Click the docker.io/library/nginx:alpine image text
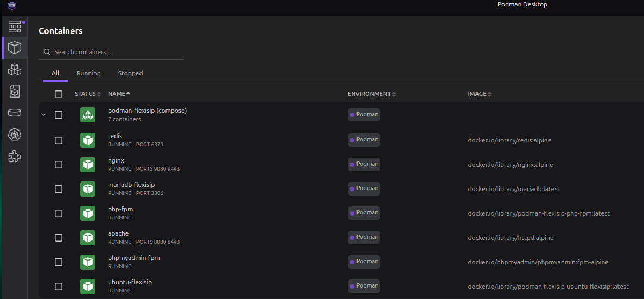 pyautogui.click(x=511, y=165)
